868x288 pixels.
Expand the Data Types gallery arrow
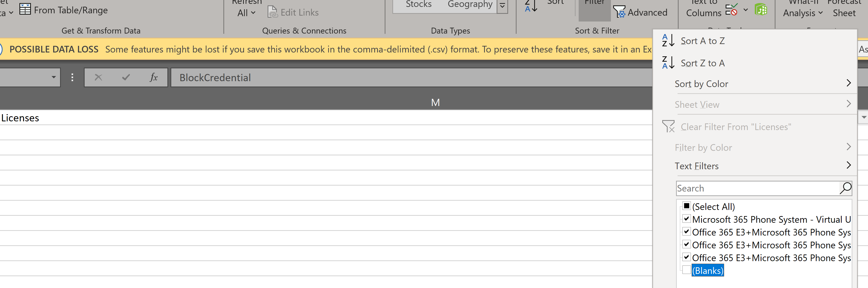click(502, 6)
